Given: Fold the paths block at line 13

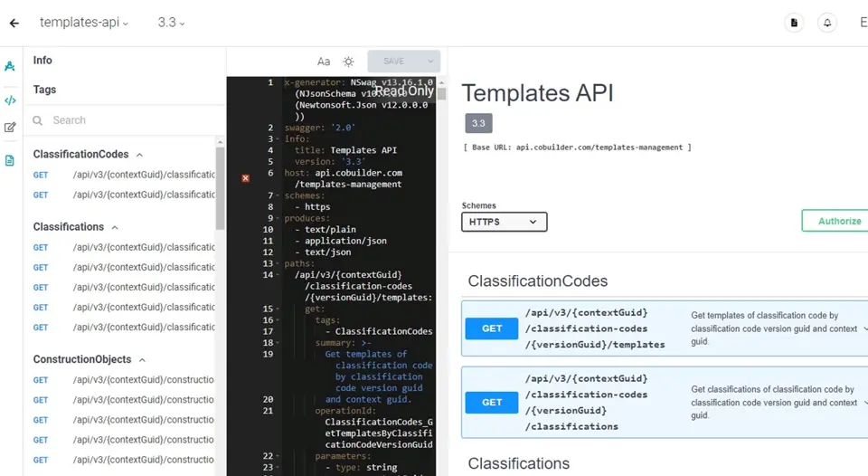Looking at the screenshot, I should pyautogui.click(x=278, y=263).
